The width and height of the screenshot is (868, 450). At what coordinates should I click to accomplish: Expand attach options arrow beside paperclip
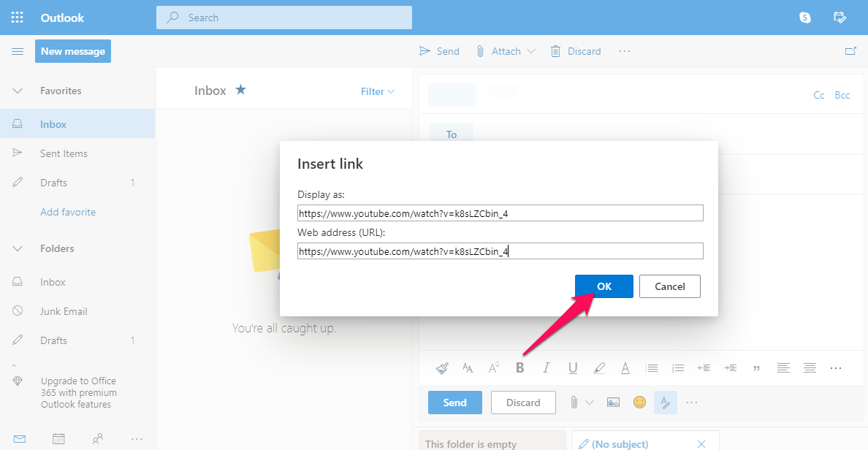590,403
